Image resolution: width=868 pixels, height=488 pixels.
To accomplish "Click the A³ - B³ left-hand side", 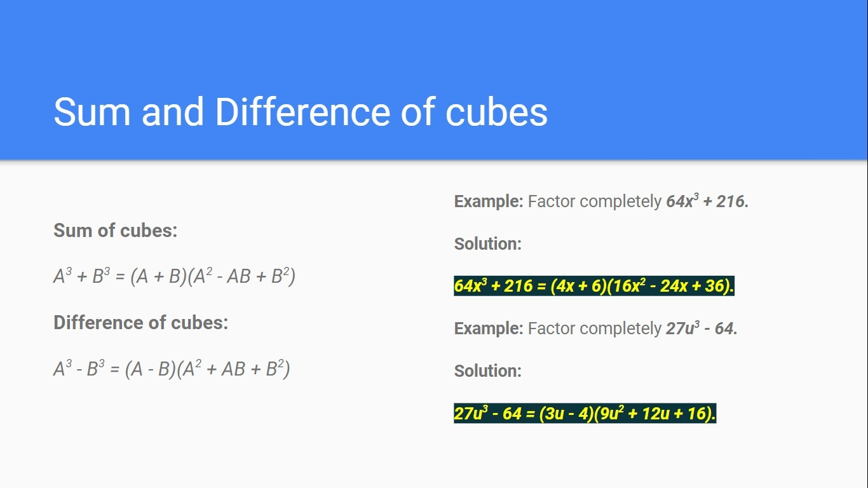I will pyautogui.click(x=79, y=369).
